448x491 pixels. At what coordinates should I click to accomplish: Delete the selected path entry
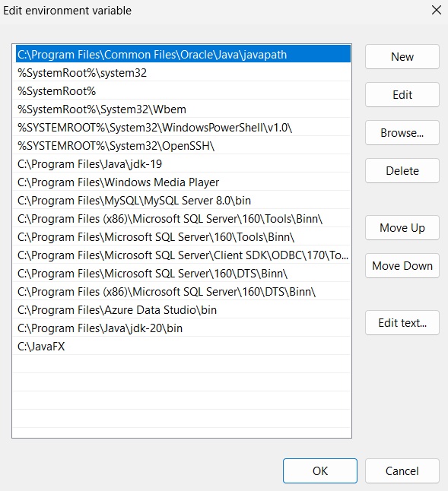coord(402,171)
